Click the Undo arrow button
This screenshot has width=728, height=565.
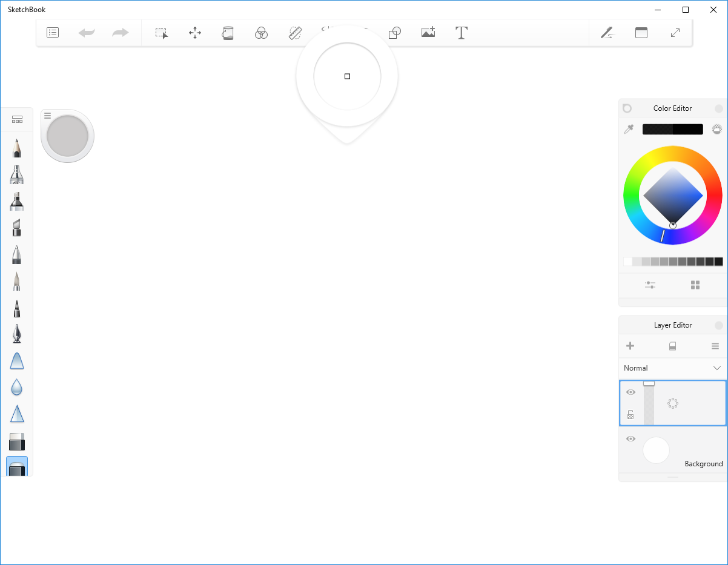(87, 33)
